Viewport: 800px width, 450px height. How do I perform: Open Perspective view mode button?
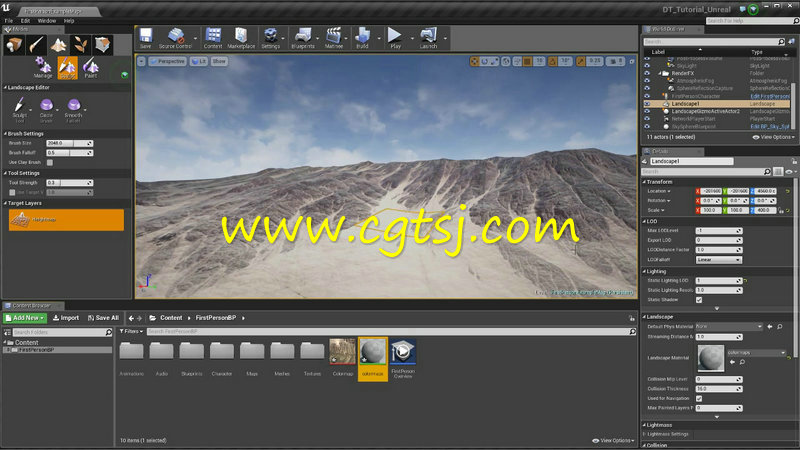[x=167, y=61]
